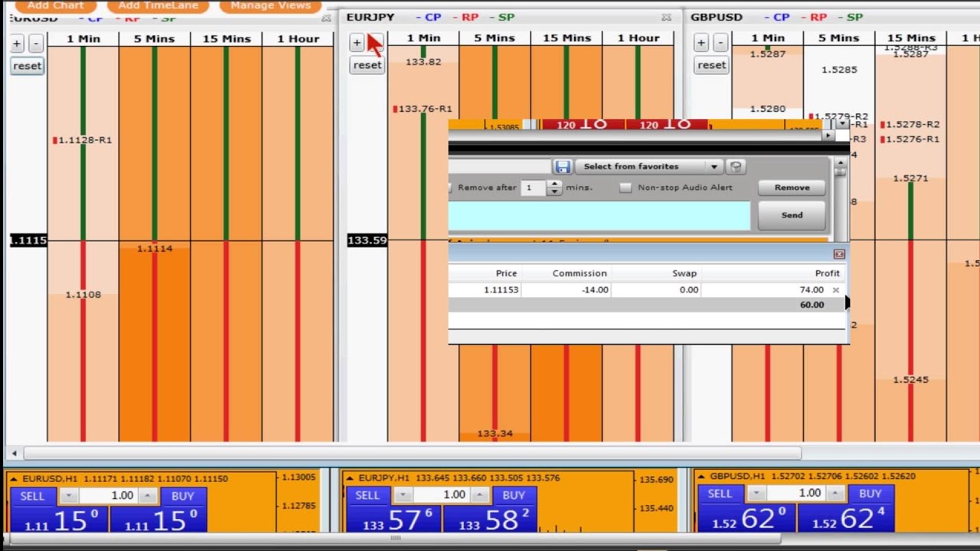Click the blue floppy disk save icon
The height and width of the screenshot is (551, 980).
click(x=563, y=167)
